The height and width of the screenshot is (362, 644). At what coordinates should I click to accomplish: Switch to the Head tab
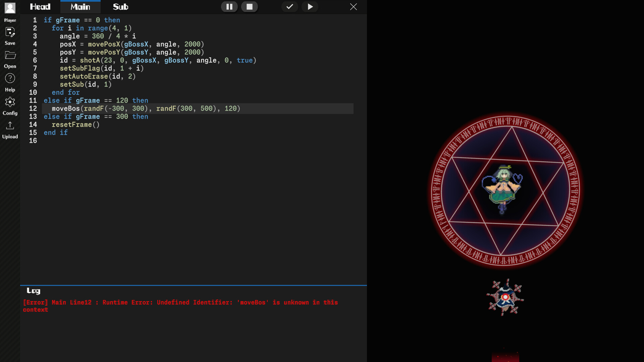point(40,6)
